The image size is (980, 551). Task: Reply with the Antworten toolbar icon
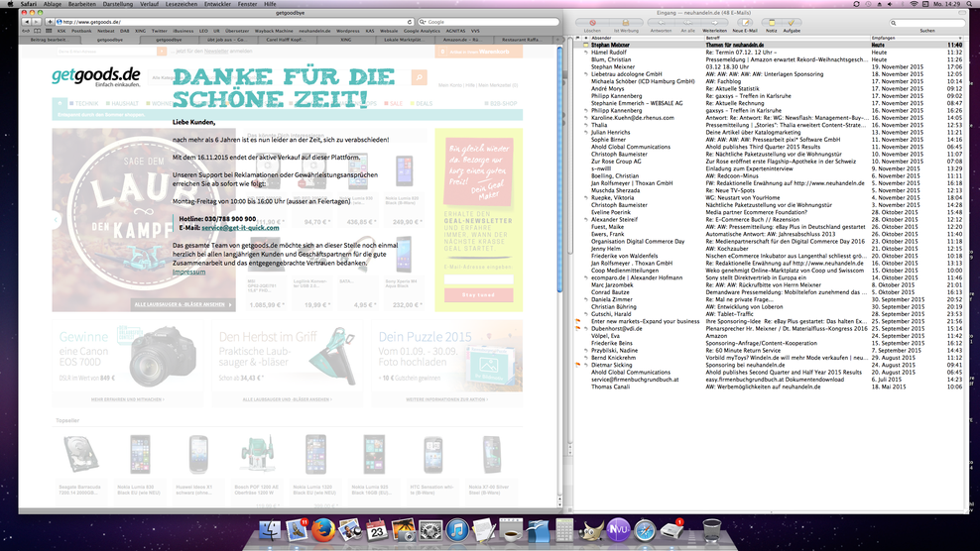coord(661,23)
